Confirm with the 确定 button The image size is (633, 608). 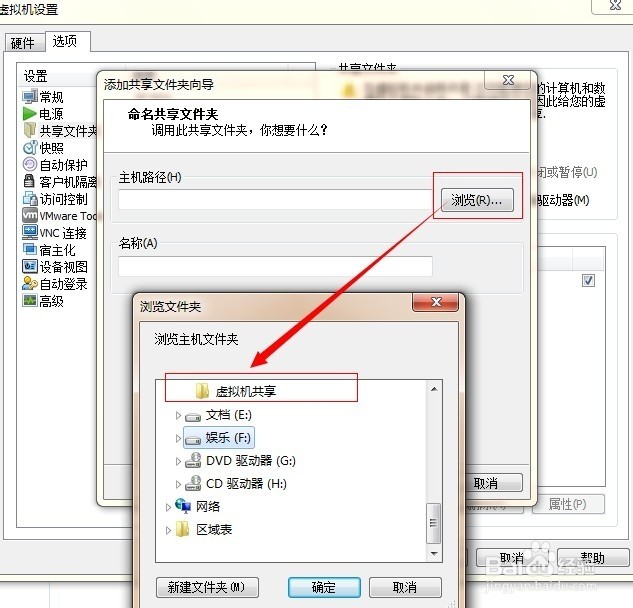pyautogui.click(x=324, y=587)
